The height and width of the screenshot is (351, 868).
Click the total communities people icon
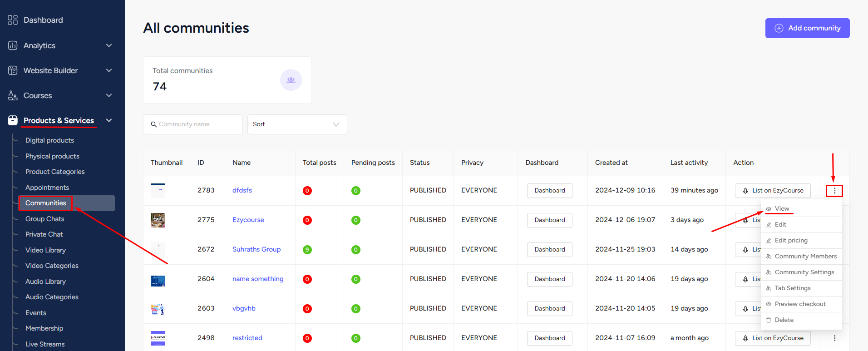pyautogui.click(x=291, y=80)
